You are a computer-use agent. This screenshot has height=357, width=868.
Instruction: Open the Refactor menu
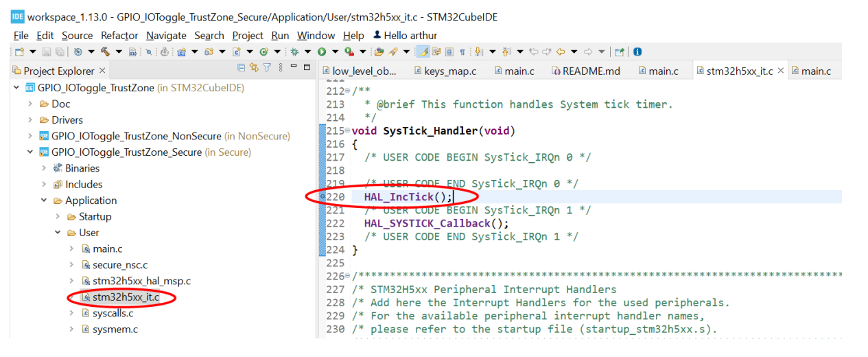pos(119,35)
